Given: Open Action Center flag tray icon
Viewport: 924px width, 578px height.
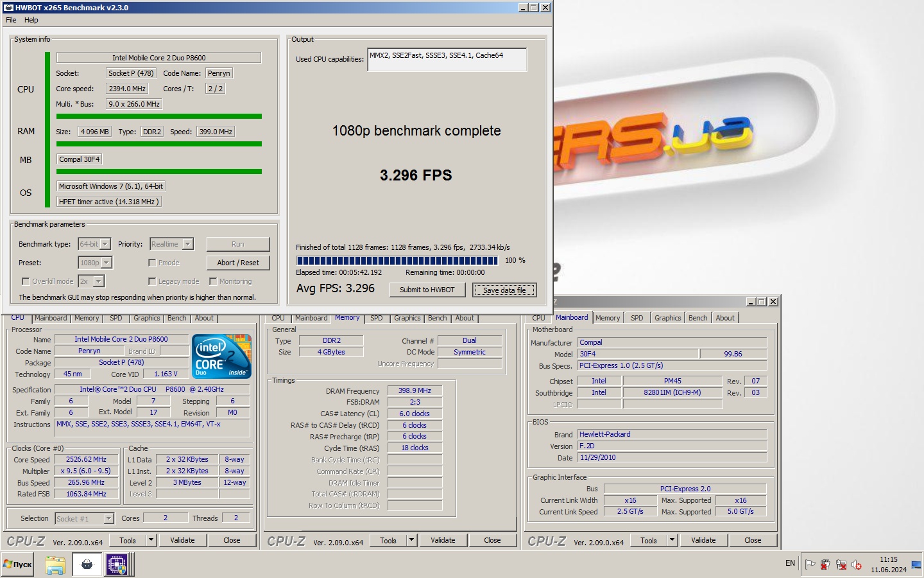Looking at the screenshot, I should 810,565.
